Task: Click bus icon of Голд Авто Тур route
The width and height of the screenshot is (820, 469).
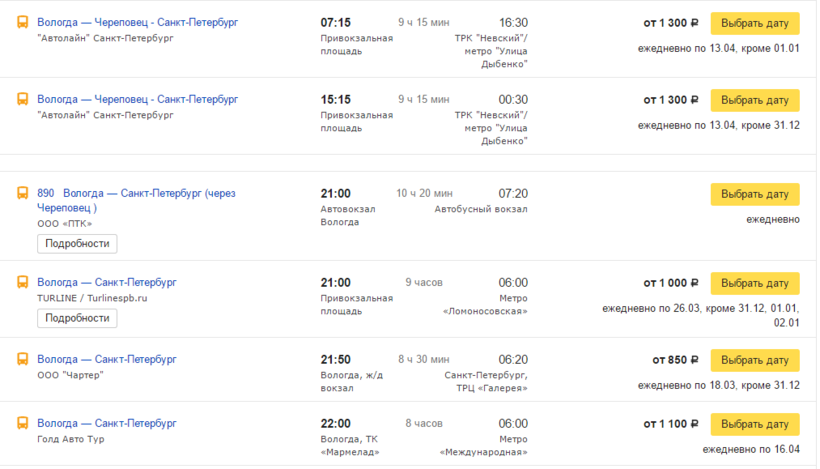Action: (x=21, y=424)
